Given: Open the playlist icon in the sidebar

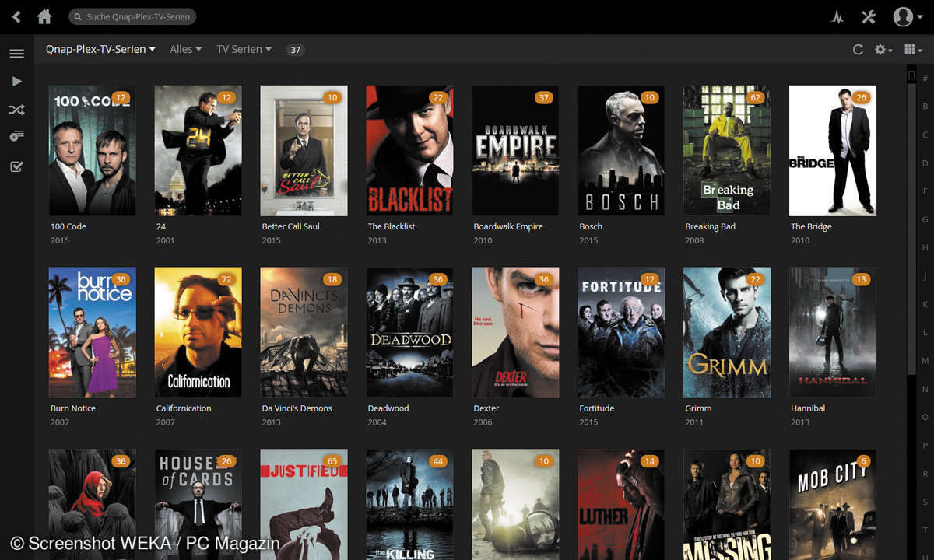Looking at the screenshot, I should pyautogui.click(x=16, y=137).
